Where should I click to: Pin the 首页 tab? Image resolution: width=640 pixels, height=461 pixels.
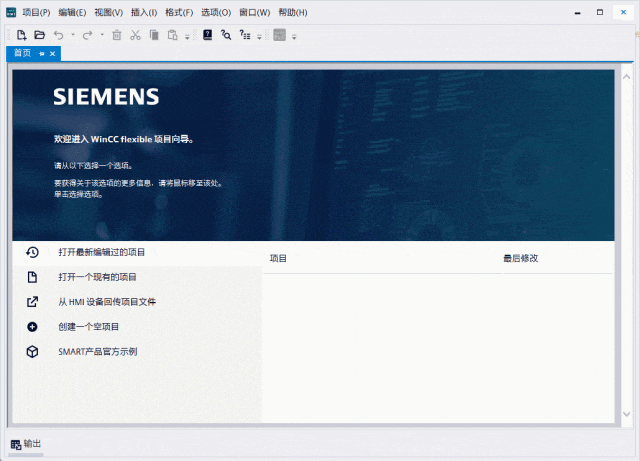coord(42,53)
